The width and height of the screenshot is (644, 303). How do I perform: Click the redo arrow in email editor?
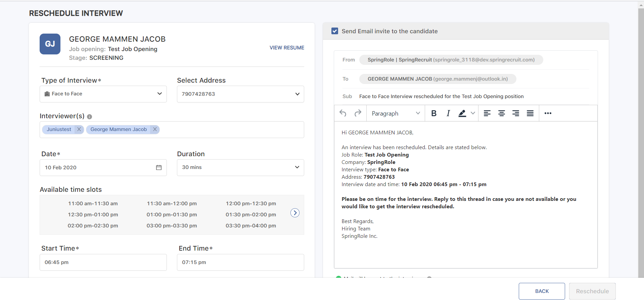[358, 113]
